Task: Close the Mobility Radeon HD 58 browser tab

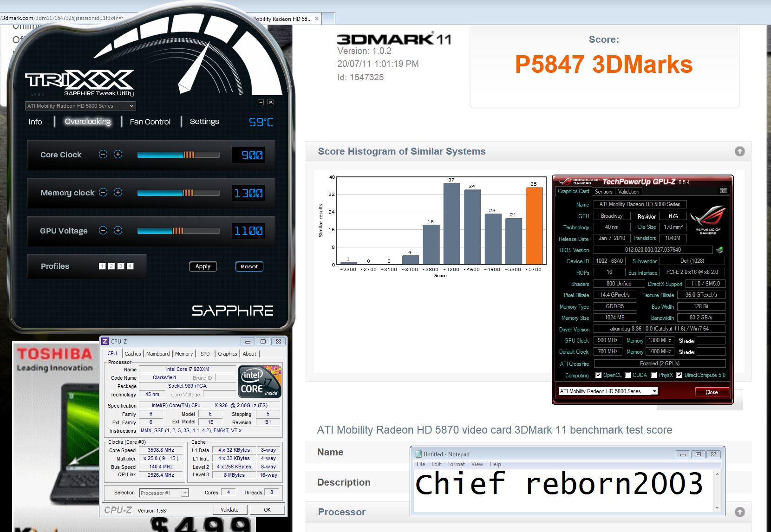Action: pyautogui.click(x=317, y=19)
